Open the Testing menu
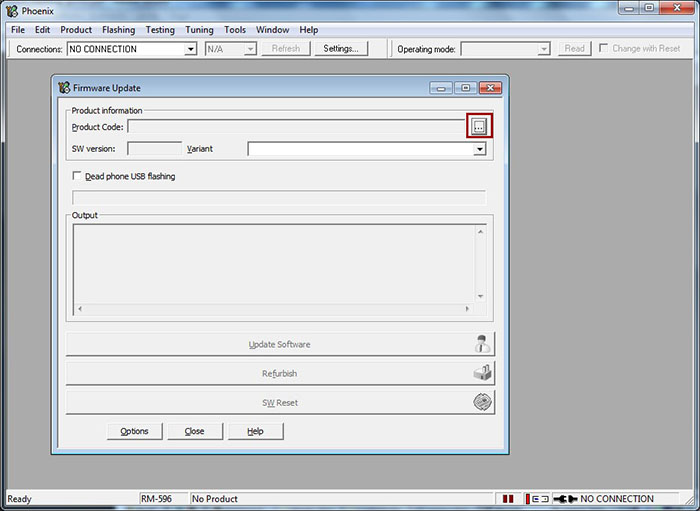700x511 pixels. (x=160, y=30)
